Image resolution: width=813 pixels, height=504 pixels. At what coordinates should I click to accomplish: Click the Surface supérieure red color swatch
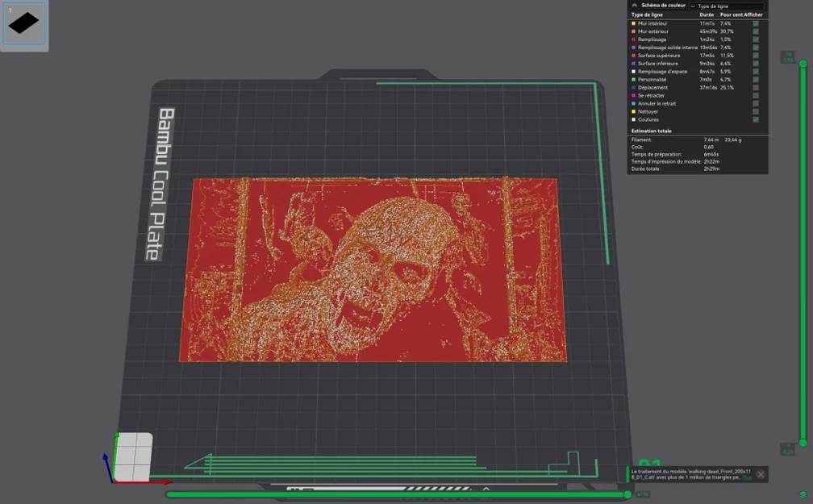(633, 56)
